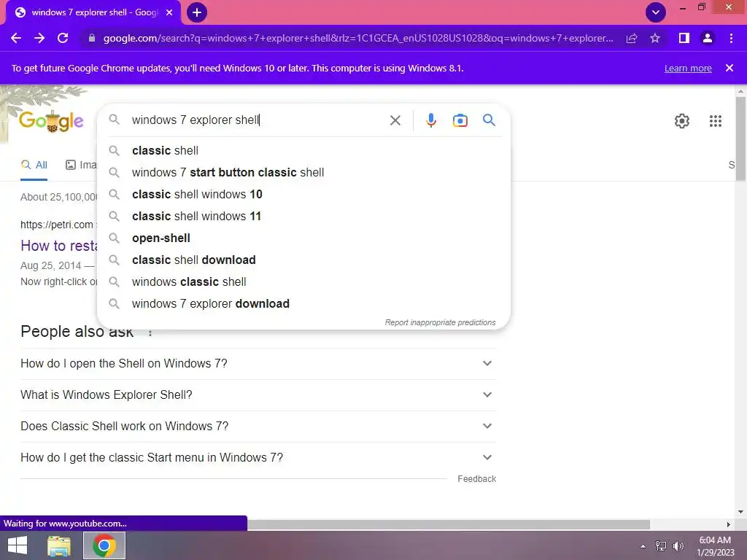
Task: Select suggestion 'windows classic shell'
Action: pyautogui.click(x=303, y=282)
